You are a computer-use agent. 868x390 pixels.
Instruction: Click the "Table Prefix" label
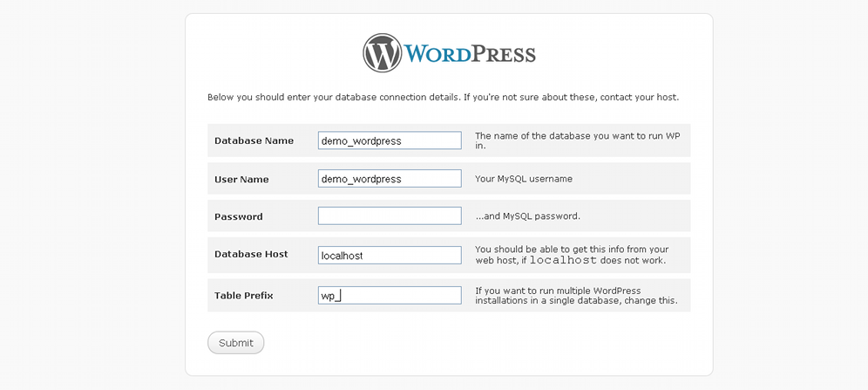pyautogui.click(x=243, y=296)
